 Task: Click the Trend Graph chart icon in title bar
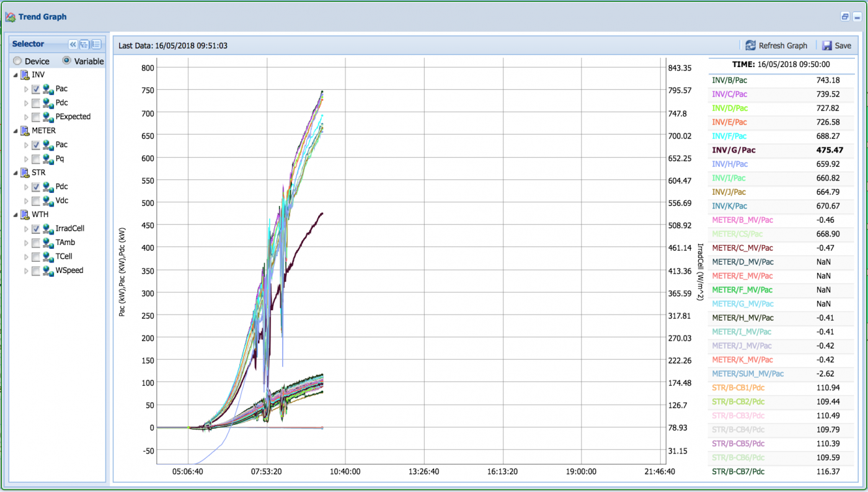(11, 17)
